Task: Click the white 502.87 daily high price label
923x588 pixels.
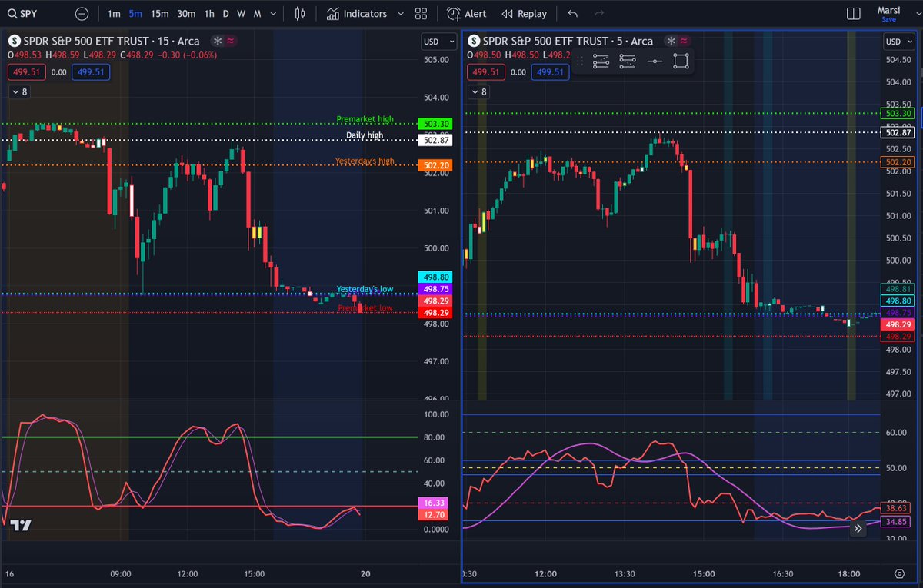Action: point(435,140)
